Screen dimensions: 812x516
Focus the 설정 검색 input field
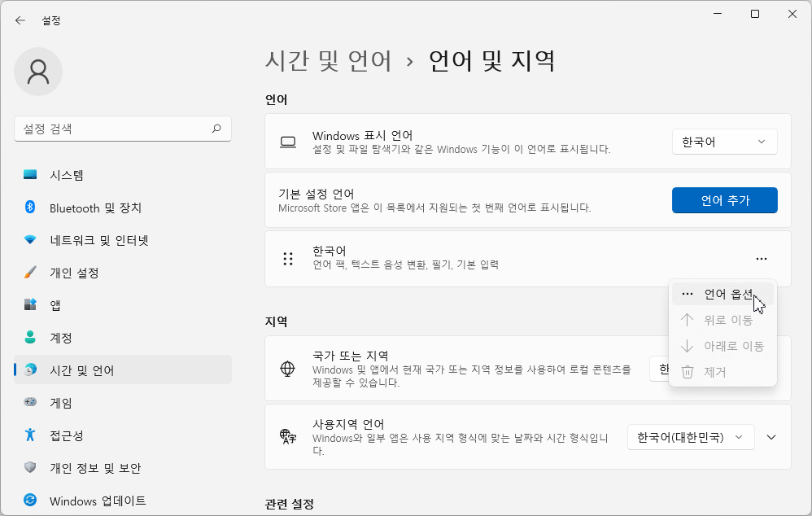pyautogui.click(x=123, y=129)
